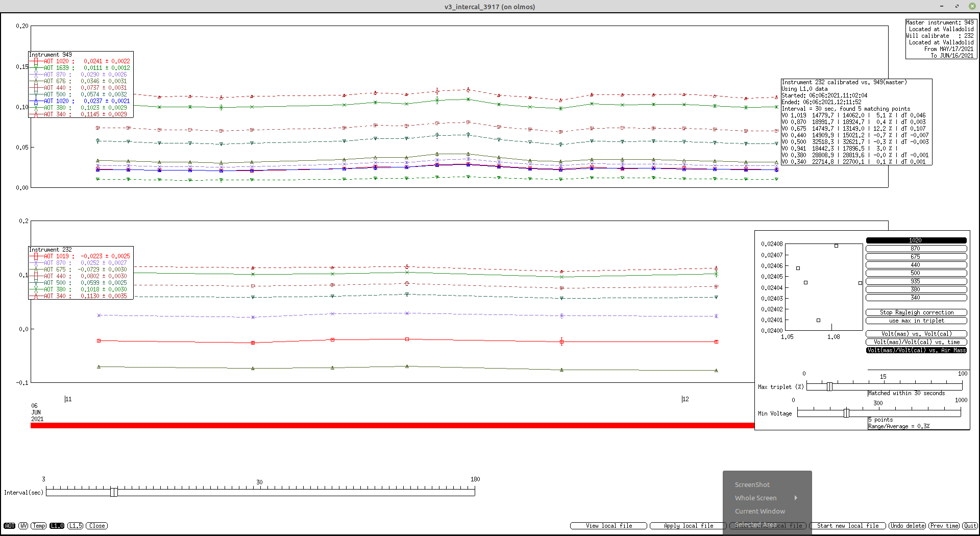Viewport: 980px width, 536px height.
Task: Click legend row AOT 676 of Instrument 949
Action: click(80, 81)
